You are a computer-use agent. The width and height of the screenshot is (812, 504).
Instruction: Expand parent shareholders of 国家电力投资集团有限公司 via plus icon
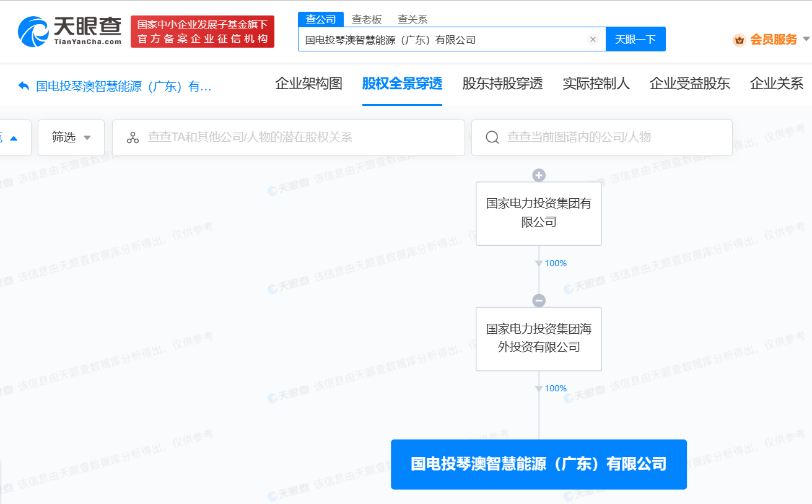point(538,175)
